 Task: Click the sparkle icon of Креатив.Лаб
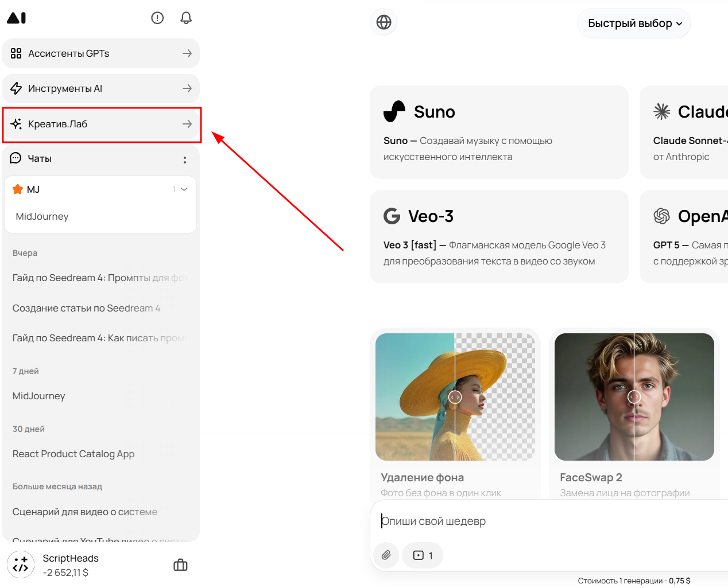(x=16, y=124)
